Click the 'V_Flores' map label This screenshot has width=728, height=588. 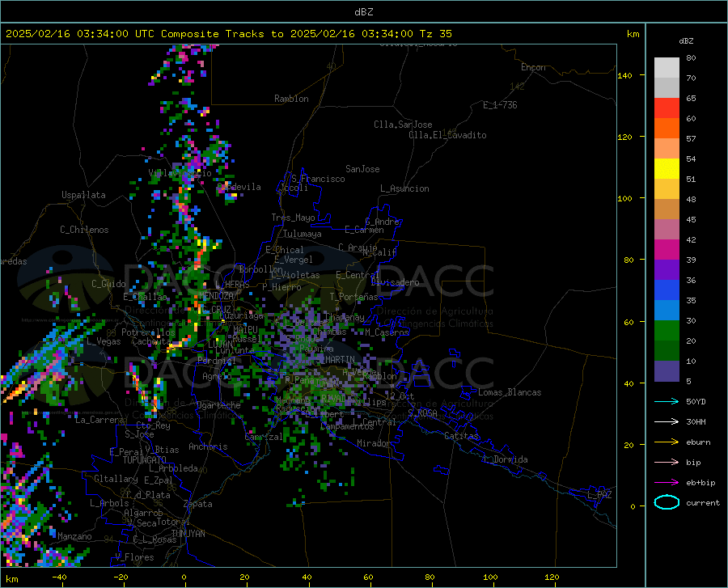coord(134,557)
